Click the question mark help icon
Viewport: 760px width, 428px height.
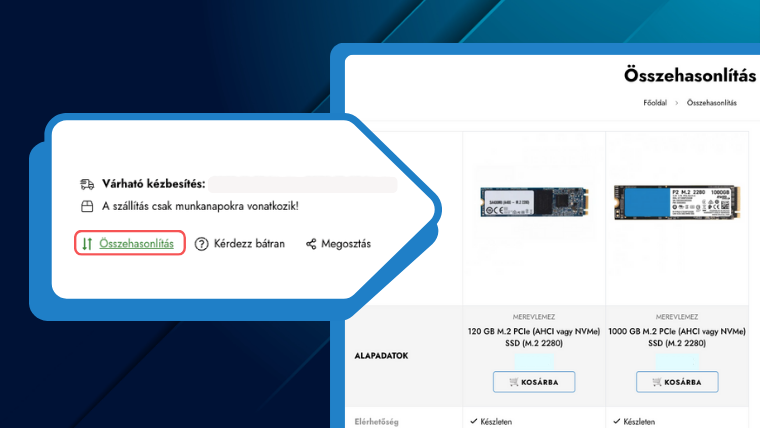[201, 243]
